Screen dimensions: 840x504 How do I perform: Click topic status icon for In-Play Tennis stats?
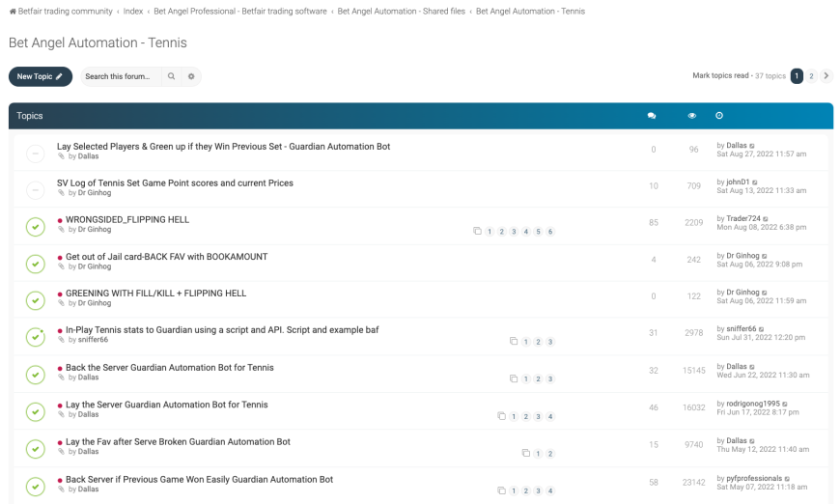[36, 337]
